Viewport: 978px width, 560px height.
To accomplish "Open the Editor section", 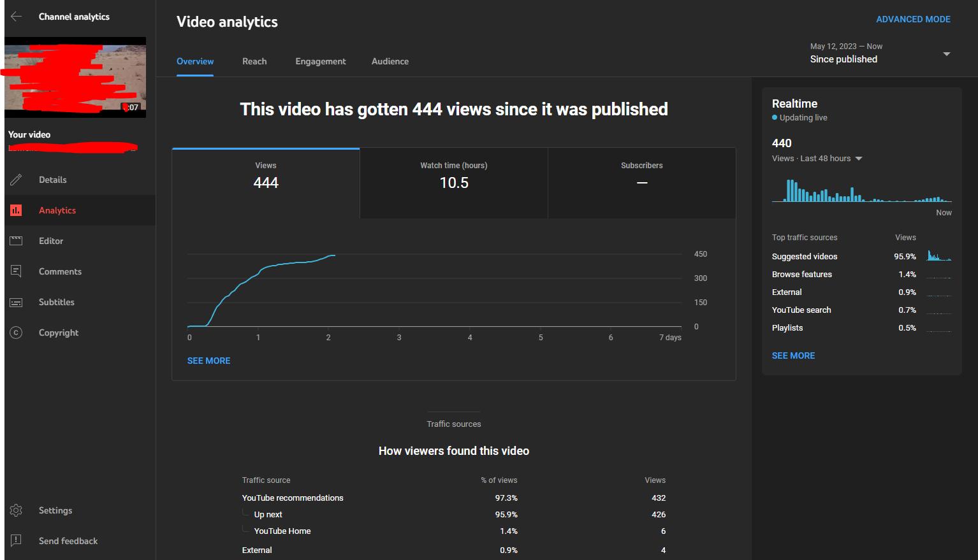I will (x=80, y=241).
